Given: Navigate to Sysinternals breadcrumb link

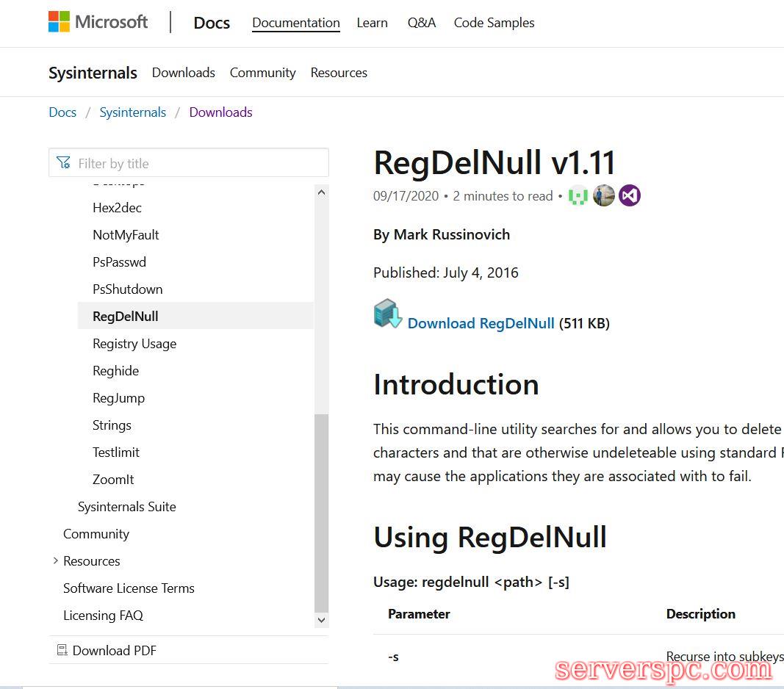Looking at the screenshot, I should click(x=132, y=112).
